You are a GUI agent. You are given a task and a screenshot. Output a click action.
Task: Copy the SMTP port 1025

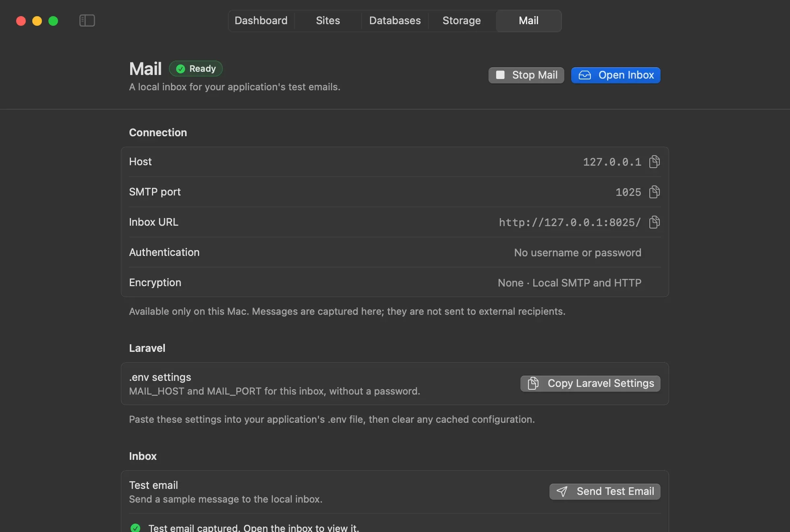coord(654,192)
